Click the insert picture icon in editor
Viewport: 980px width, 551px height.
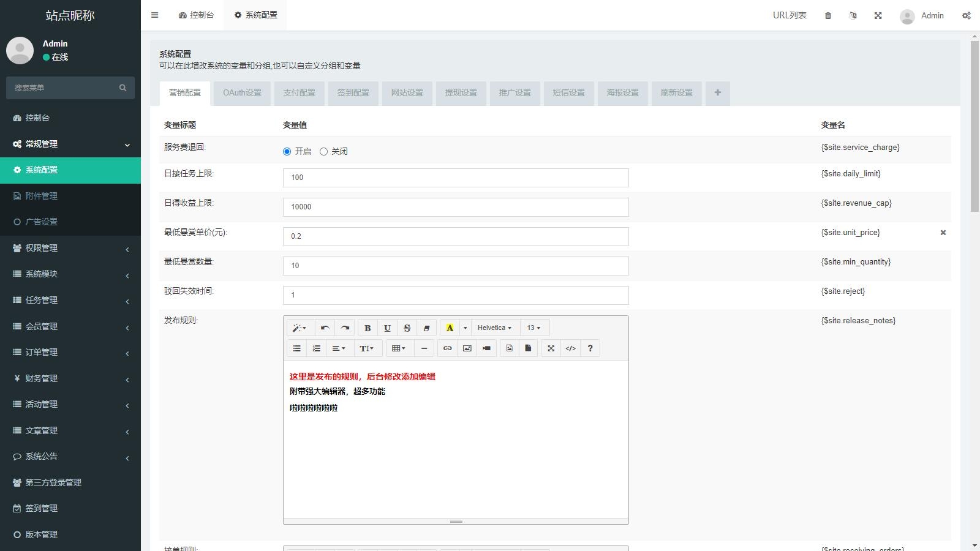click(467, 348)
